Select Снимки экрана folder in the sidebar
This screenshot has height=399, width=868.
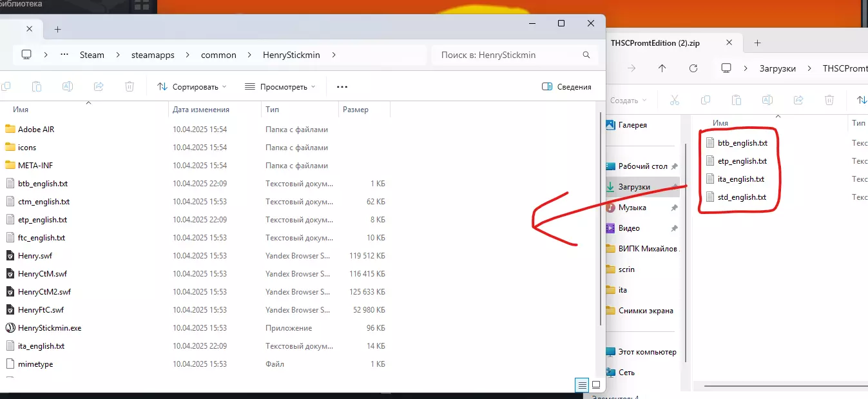[646, 311]
